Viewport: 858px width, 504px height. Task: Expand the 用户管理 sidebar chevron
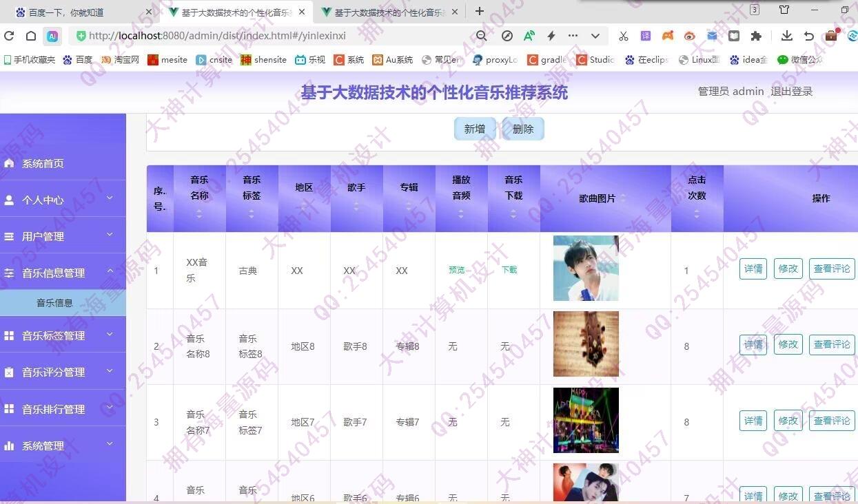(110, 235)
